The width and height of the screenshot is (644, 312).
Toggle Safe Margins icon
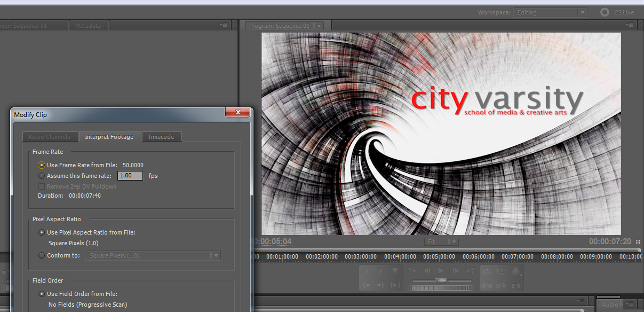pos(501,270)
